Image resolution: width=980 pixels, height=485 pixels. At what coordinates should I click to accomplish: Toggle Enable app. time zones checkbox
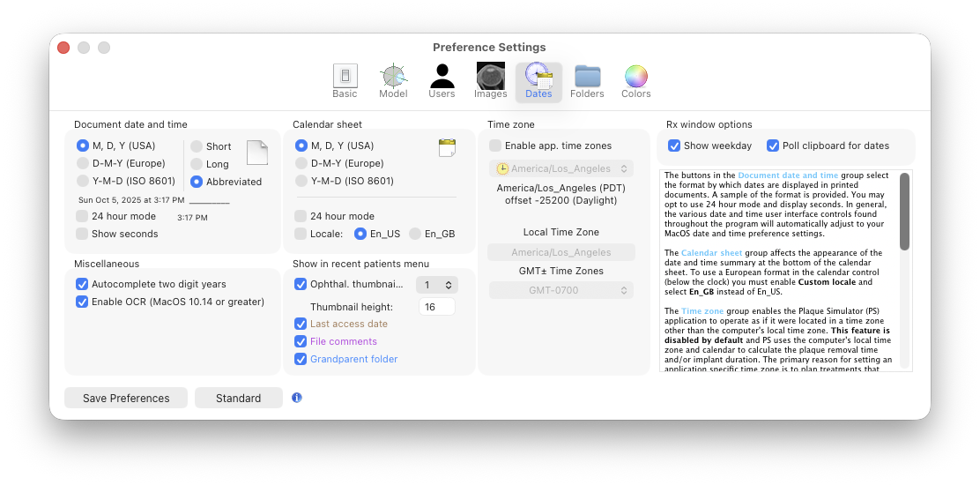pos(495,145)
